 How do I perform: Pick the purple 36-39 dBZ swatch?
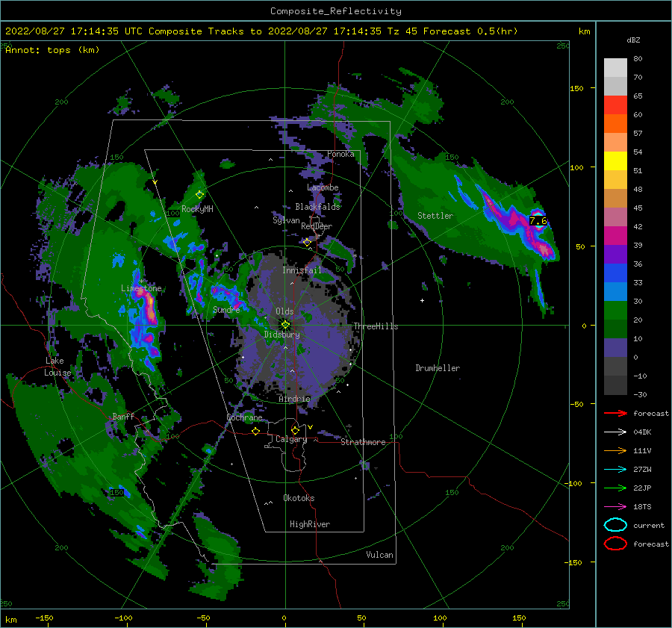tap(615, 254)
